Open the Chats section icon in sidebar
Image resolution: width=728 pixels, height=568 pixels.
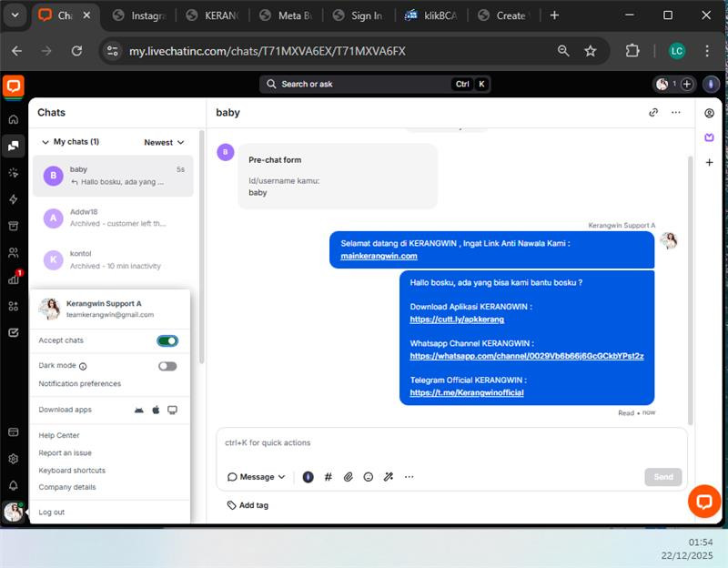(14, 146)
